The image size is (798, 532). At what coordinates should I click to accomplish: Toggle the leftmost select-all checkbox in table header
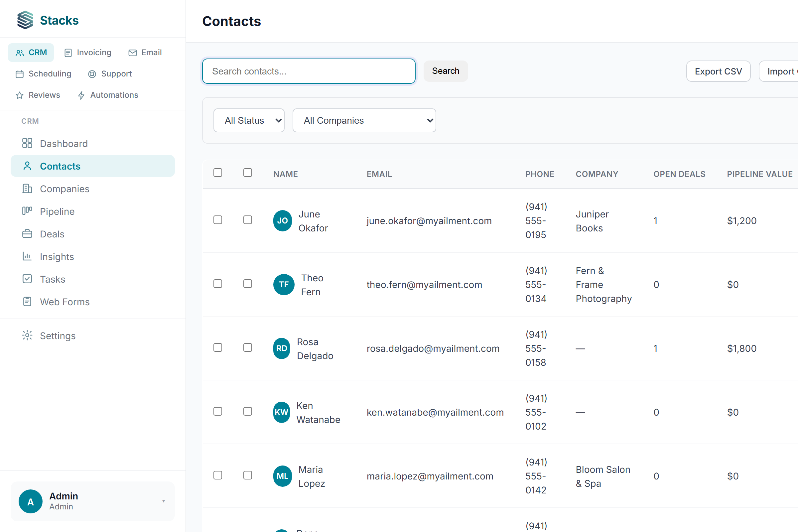click(218, 173)
